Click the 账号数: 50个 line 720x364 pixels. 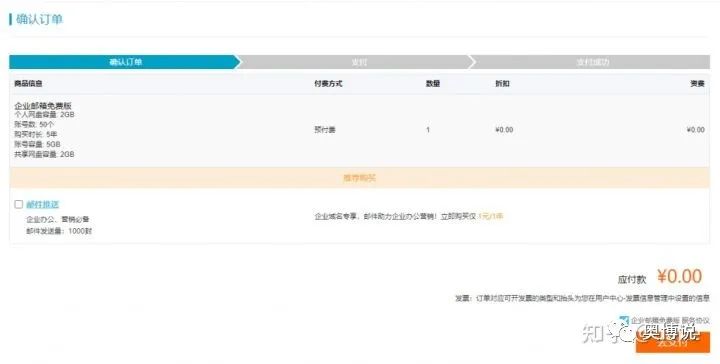point(34,124)
